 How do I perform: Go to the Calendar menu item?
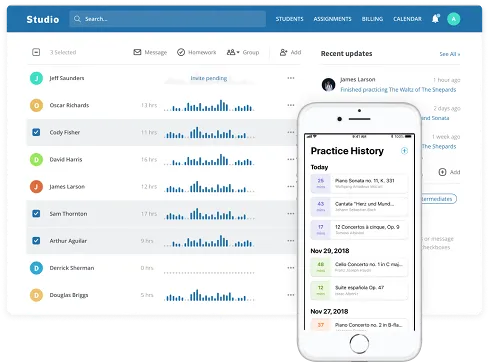pyautogui.click(x=407, y=19)
